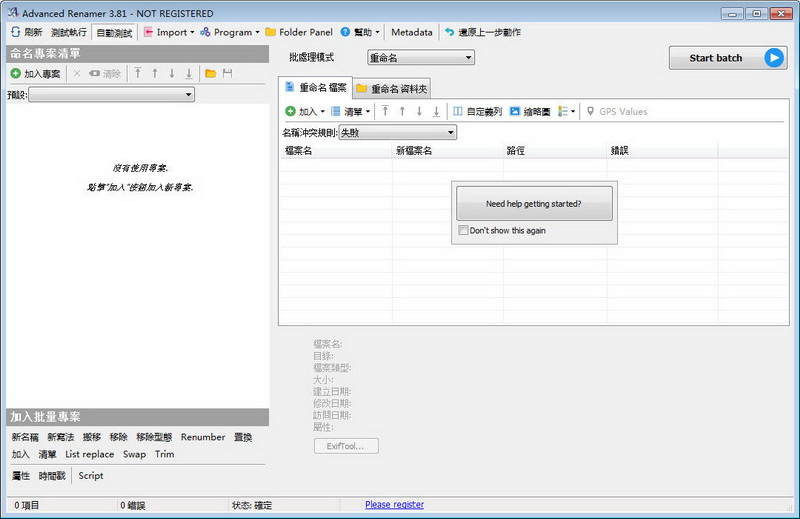
Task: Open the 加入 add files dropdown
Action: (x=305, y=112)
